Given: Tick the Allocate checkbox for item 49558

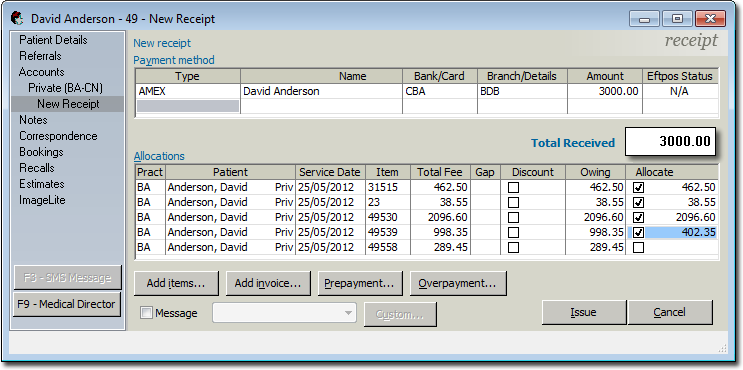Looking at the screenshot, I should [x=639, y=247].
